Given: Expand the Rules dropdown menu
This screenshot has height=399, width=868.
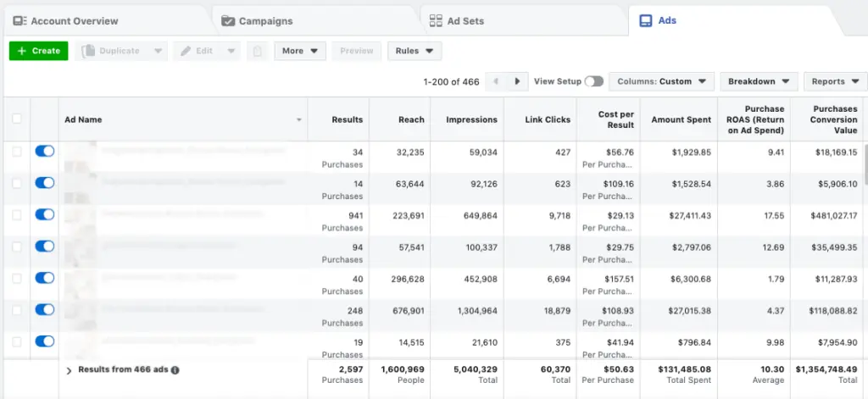Looking at the screenshot, I should pyautogui.click(x=415, y=51).
